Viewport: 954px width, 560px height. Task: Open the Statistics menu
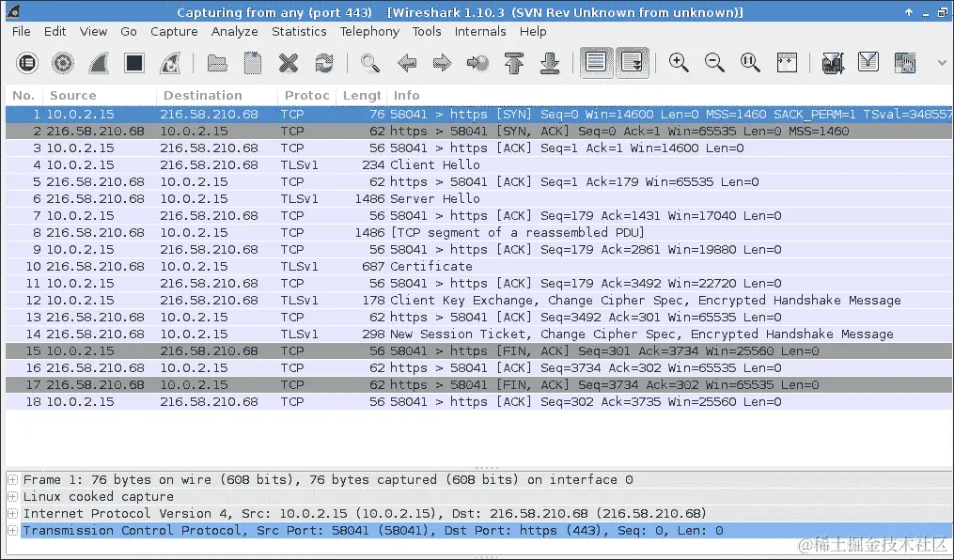[299, 31]
